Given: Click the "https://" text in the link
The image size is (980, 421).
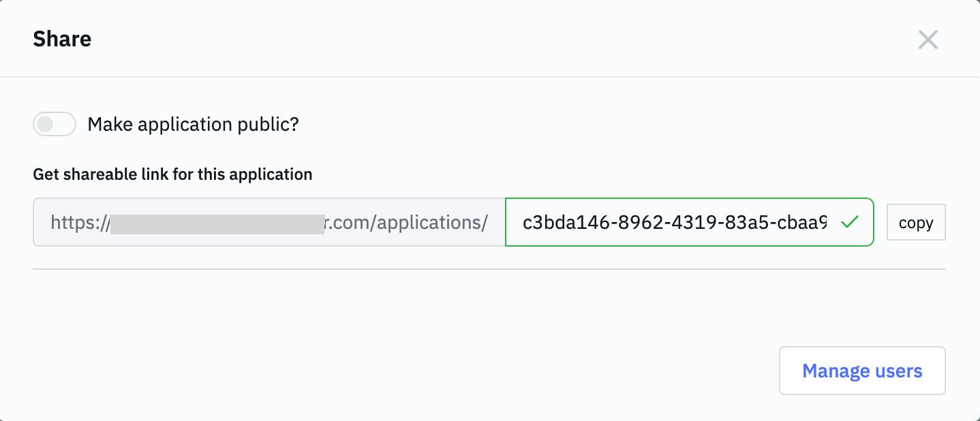Looking at the screenshot, I should click(x=80, y=222).
